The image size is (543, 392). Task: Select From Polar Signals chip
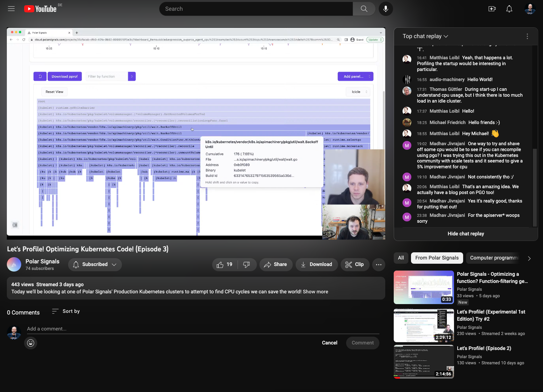click(x=437, y=258)
